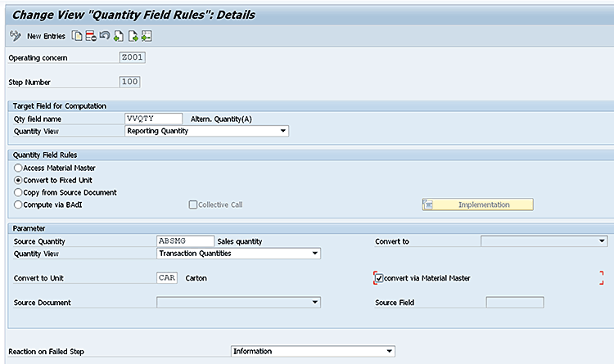Select the Access Material Master radio button

18,168
